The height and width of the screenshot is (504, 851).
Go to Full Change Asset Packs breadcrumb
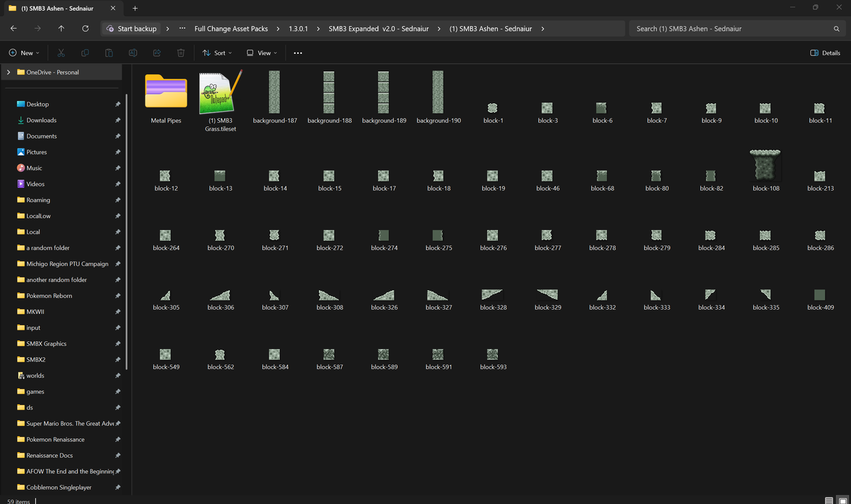point(231,29)
